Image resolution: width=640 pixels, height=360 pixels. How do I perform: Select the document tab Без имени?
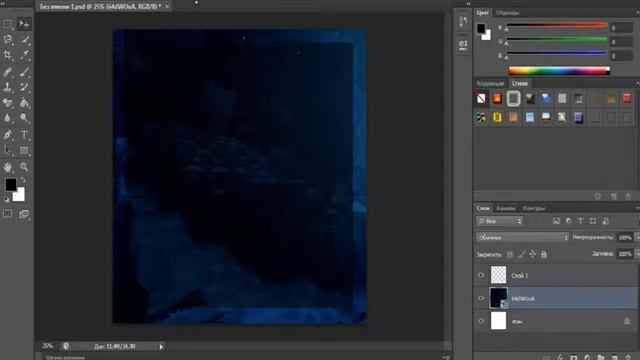100,7
